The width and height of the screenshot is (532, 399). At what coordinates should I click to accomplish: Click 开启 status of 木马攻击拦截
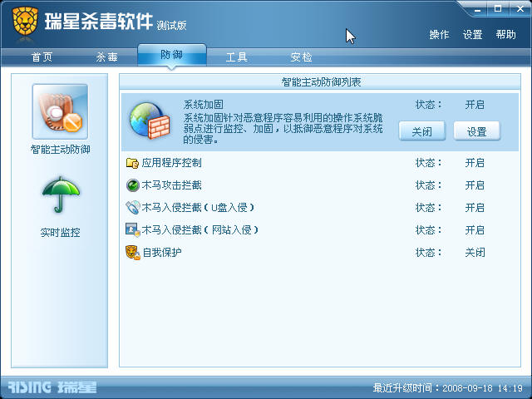[x=475, y=185]
